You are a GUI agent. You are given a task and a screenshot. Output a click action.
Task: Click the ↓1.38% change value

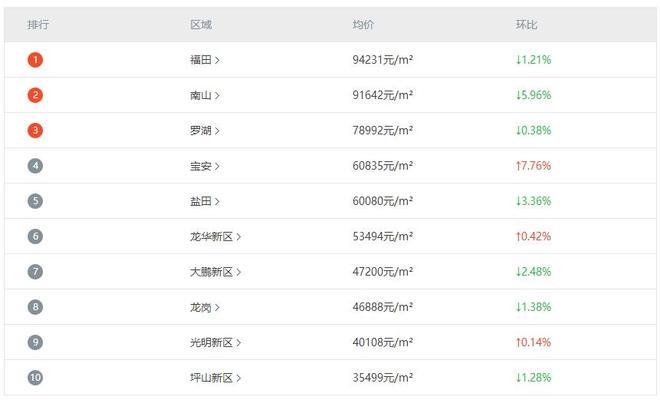pyautogui.click(x=533, y=307)
